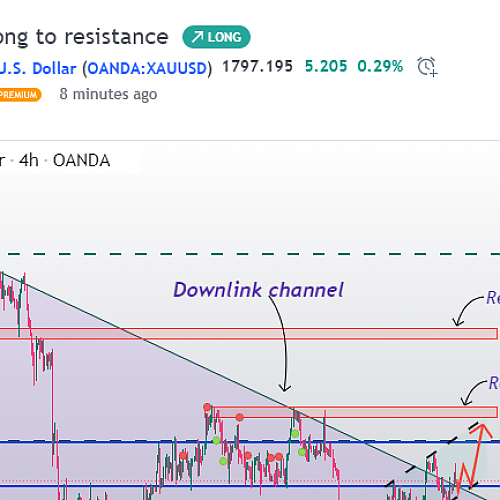The width and height of the screenshot is (500, 500).
Task: Click the OANDA source label on the chart
Action: pos(81,161)
